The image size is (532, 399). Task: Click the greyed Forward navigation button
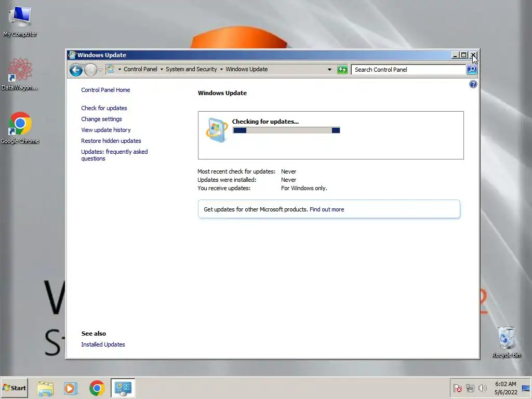point(90,70)
